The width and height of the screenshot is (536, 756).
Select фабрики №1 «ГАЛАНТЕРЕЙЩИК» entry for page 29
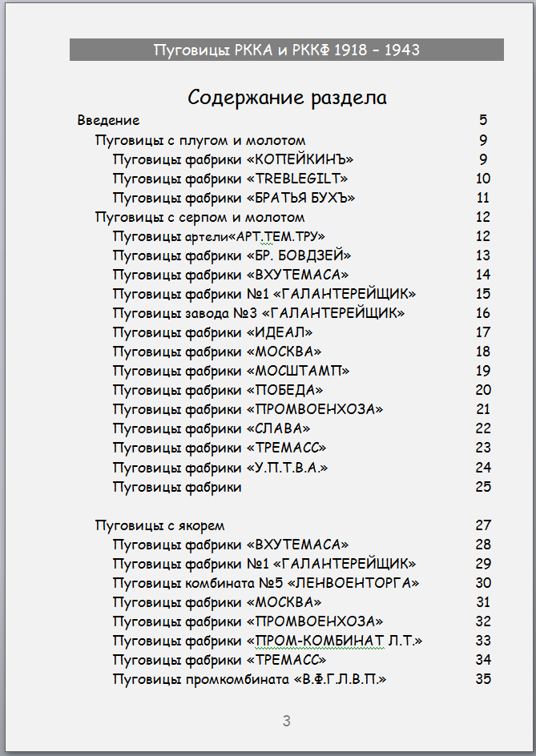[x=264, y=564]
